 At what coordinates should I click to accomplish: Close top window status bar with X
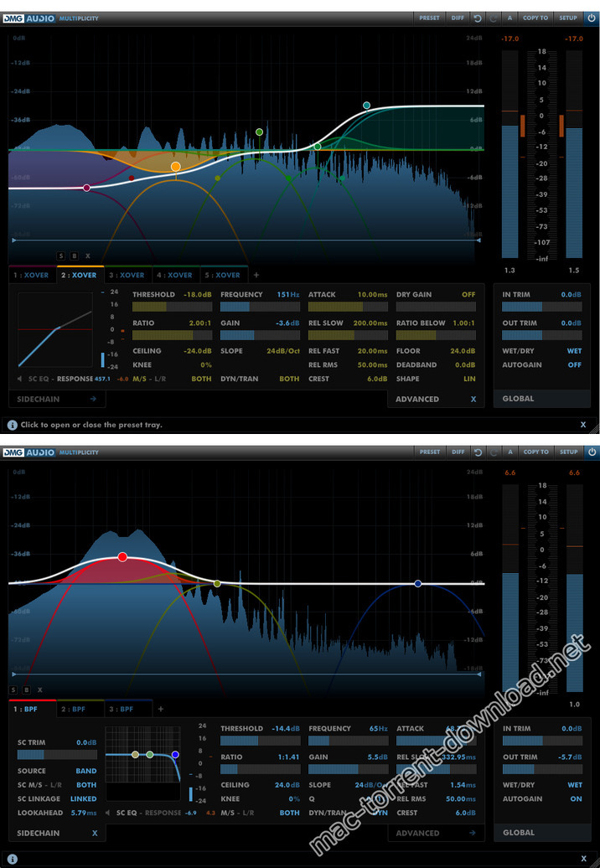click(583, 425)
